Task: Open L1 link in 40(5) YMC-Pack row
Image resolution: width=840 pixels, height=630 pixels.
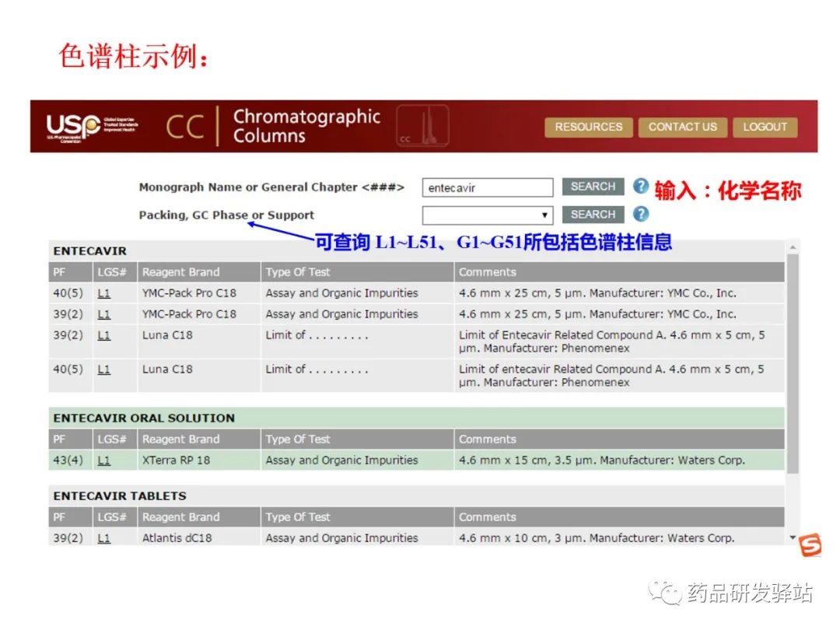Action: pyautogui.click(x=104, y=293)
